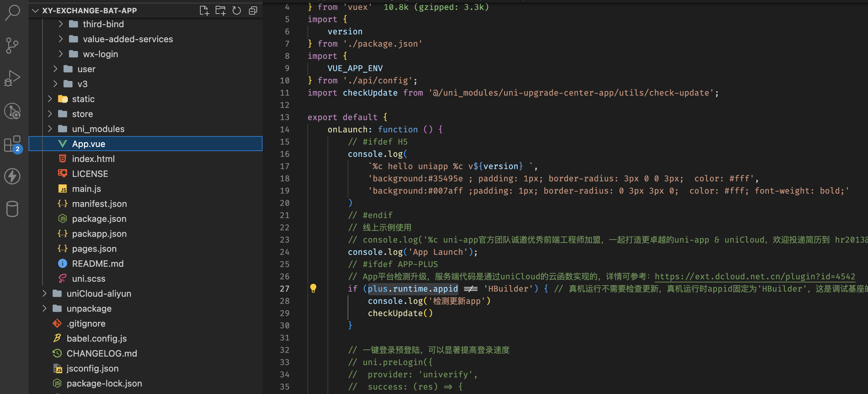Select the App.vue file
Viewport: 868px width, 394px height.
click(146, 144)
